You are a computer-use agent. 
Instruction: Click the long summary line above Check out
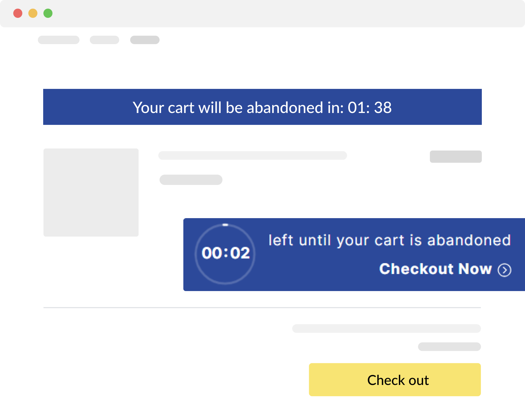tap(386, 329)
